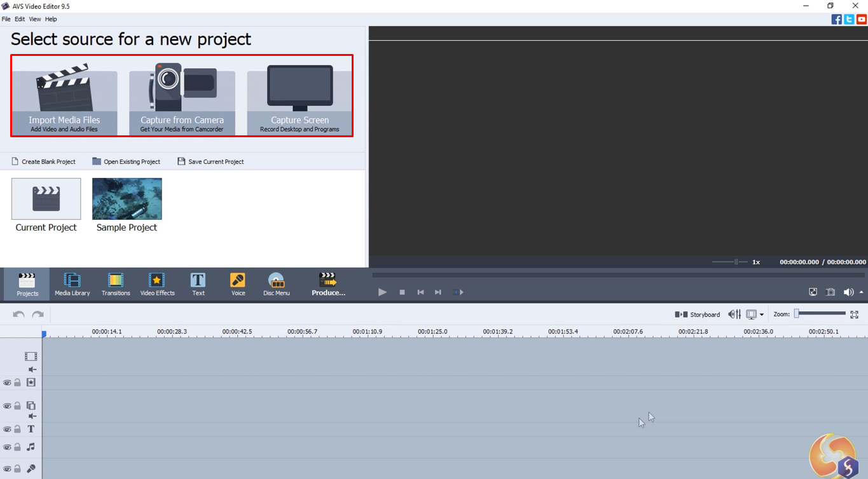
Task: Toggle visibility of the audio track
Action: pos(6,446)
